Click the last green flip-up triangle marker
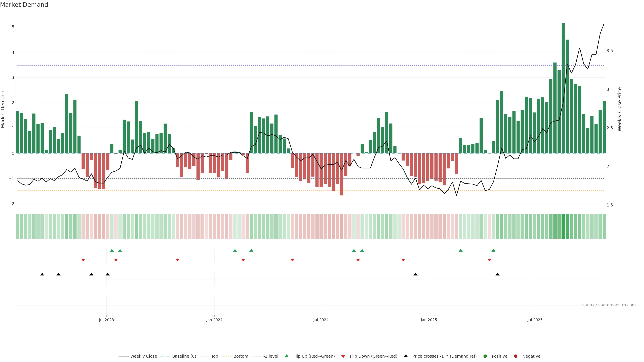 pos(493,250)
